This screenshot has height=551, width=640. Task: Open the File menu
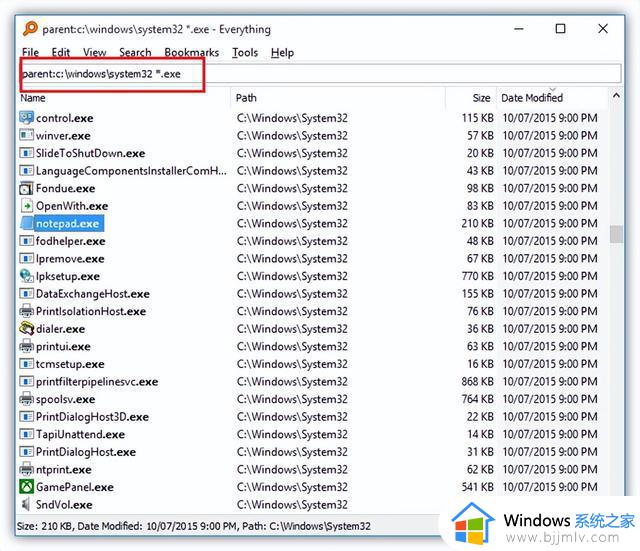(x=30, y=52)
